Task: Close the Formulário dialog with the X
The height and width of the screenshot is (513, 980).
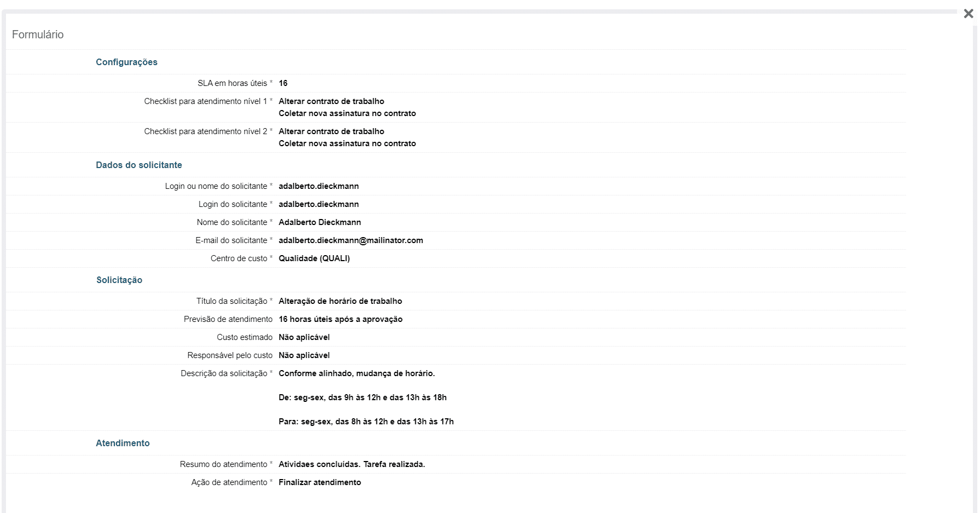Action: 968,14
